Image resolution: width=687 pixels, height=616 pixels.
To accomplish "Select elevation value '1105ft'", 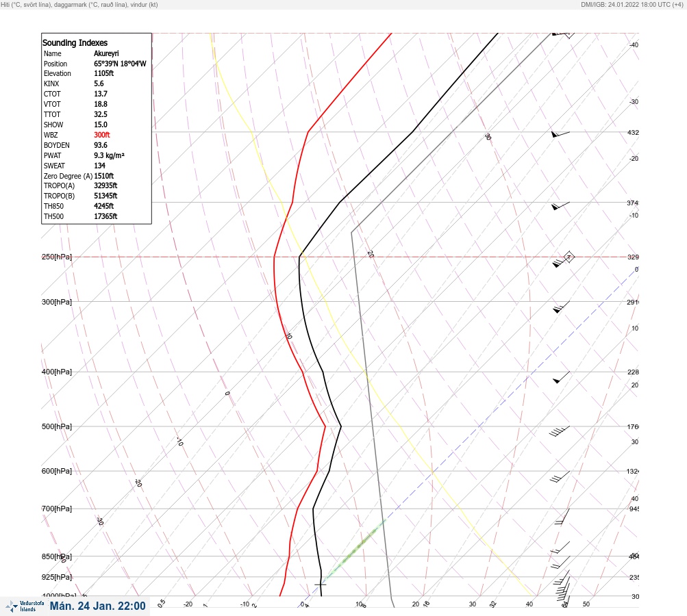I will coord(104,73).
